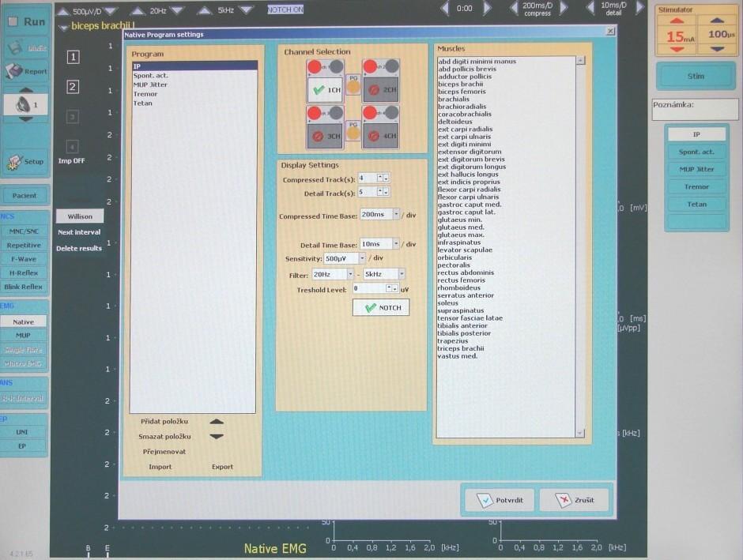Click the Poznámka note field
Image resolution: width=743 pixels, height=560 pixels.
click(695, 109)
